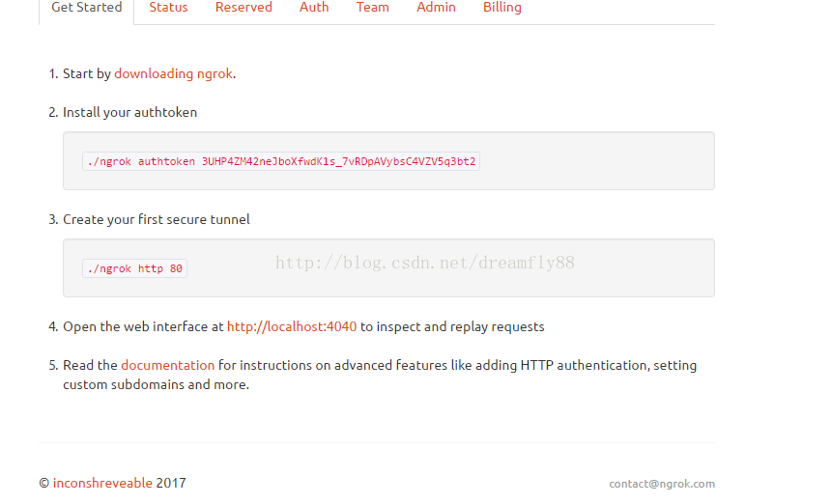Open the Get Started tab
Image resolution: width=831 pixels, height=504 pixels.
[x=86, y=8]
